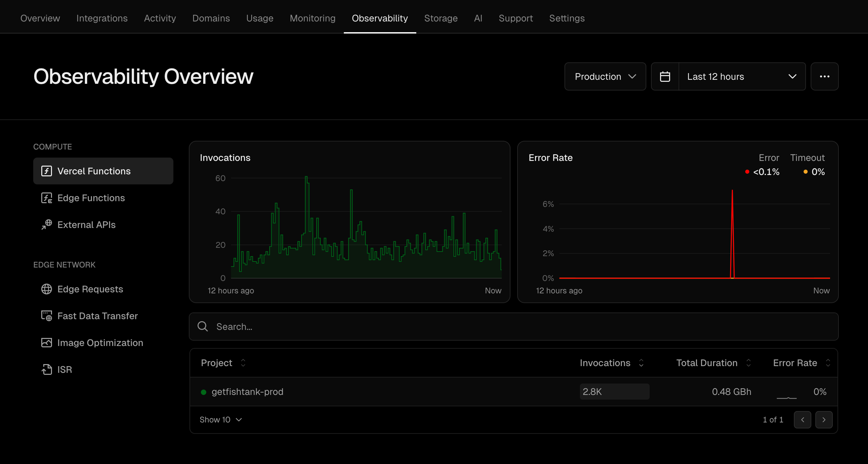Image resolution: width=868 pixels, height=464 pixels.
Task: Select the Image Optimization icon
Action: point(47,342)
